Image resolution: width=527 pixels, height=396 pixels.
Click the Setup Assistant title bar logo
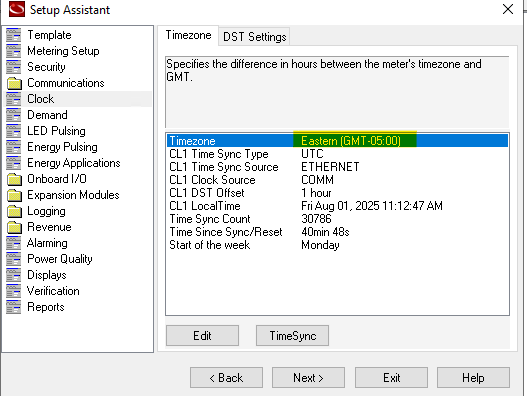click(17, 9)
